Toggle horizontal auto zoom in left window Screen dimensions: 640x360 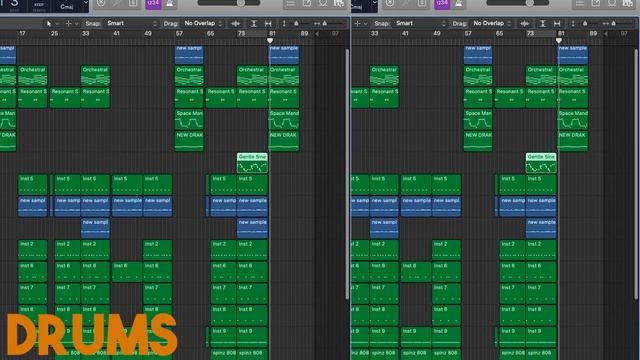pyautogui.click(x=268, y=24)
